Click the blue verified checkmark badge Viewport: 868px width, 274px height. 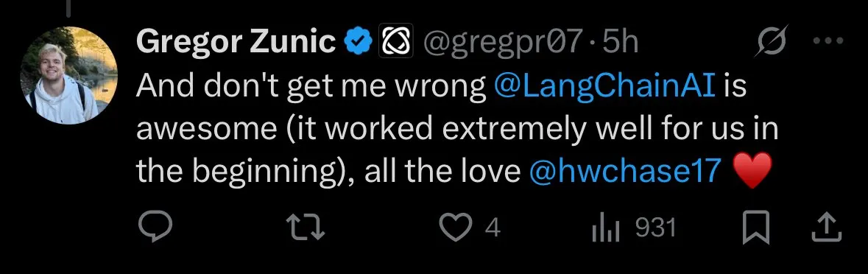point(357,41)
